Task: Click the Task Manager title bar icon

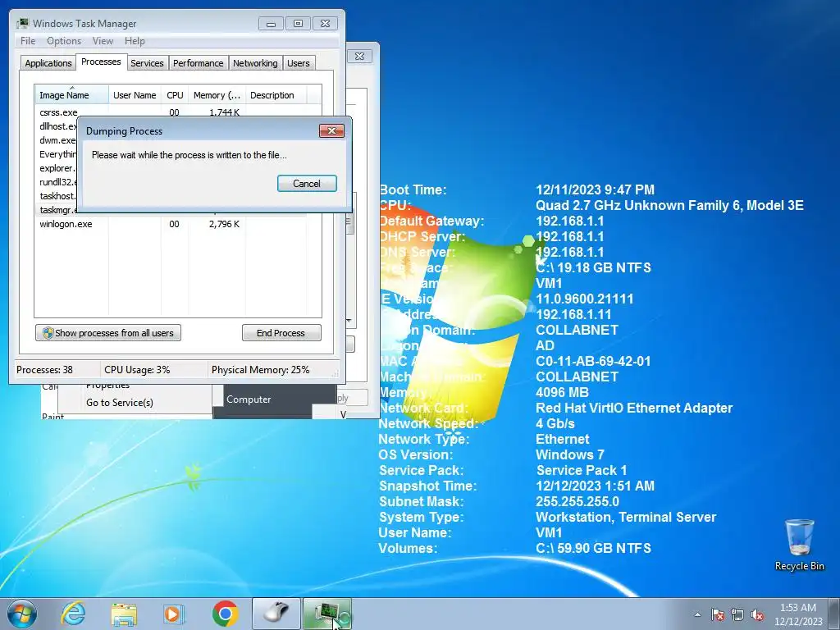Action: click(x=22, y=24)
